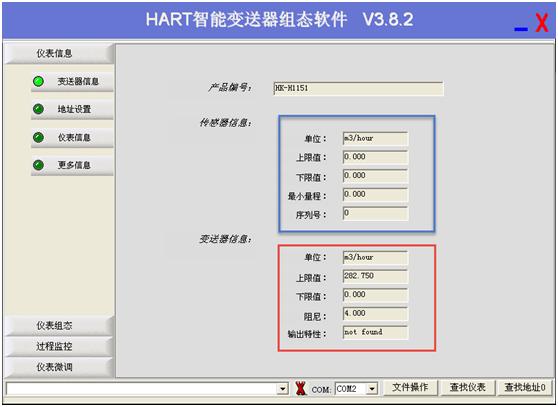Image resolution: width=558 pixels, height=407 pixels.
Task: Click the 产品编号 field showing HK-H1151
Action: tap(358, 88)
